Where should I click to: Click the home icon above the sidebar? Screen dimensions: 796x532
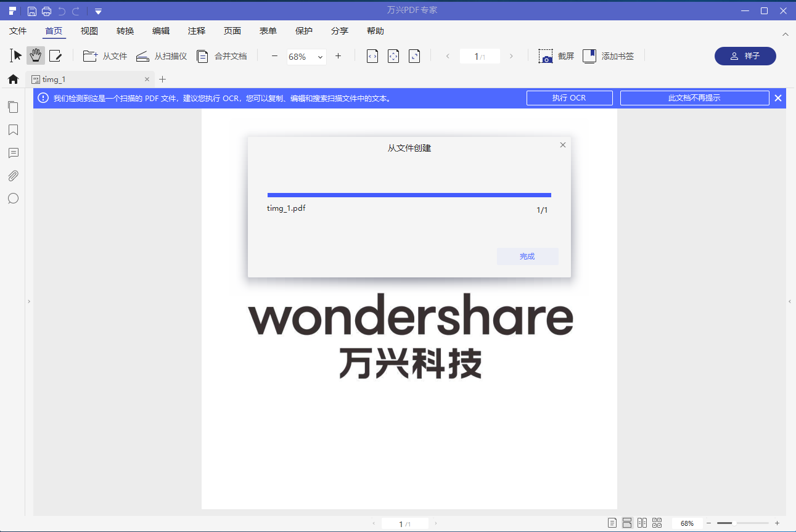coord(13,79)
